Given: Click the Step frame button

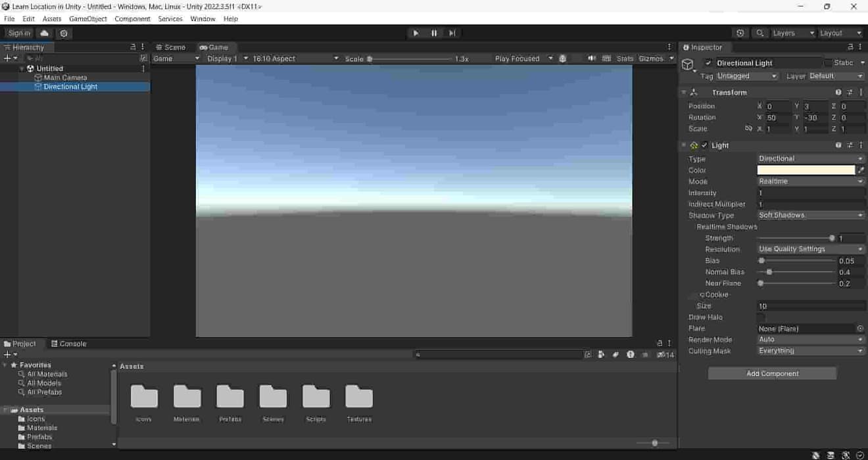Looking at the screenshot, I should [452, 33].
